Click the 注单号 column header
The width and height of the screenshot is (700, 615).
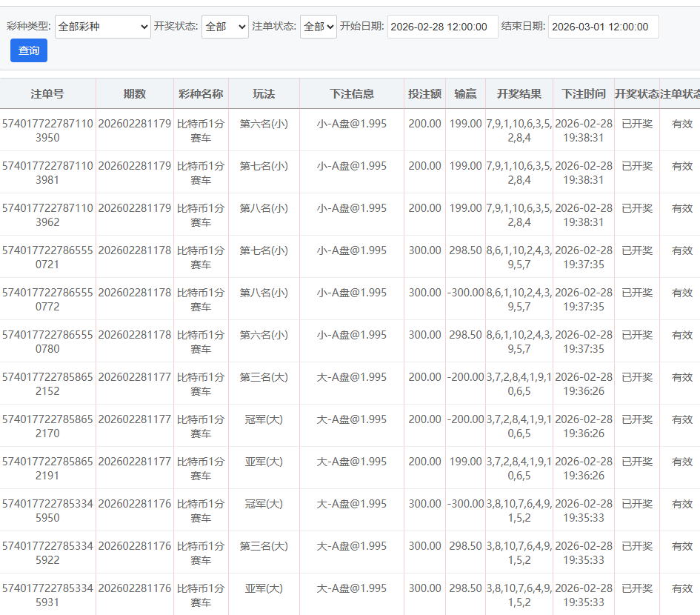pos(47,94)
